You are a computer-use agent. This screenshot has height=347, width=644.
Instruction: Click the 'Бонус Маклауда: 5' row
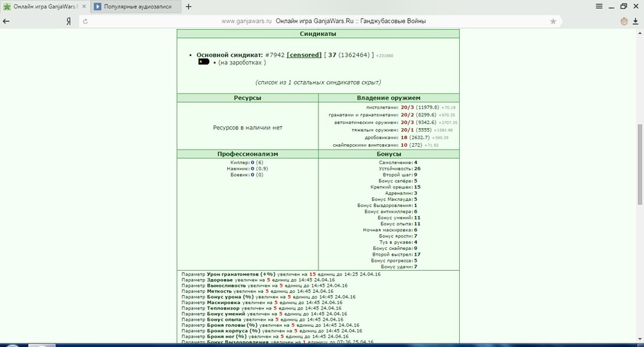(x=394, y=199)
